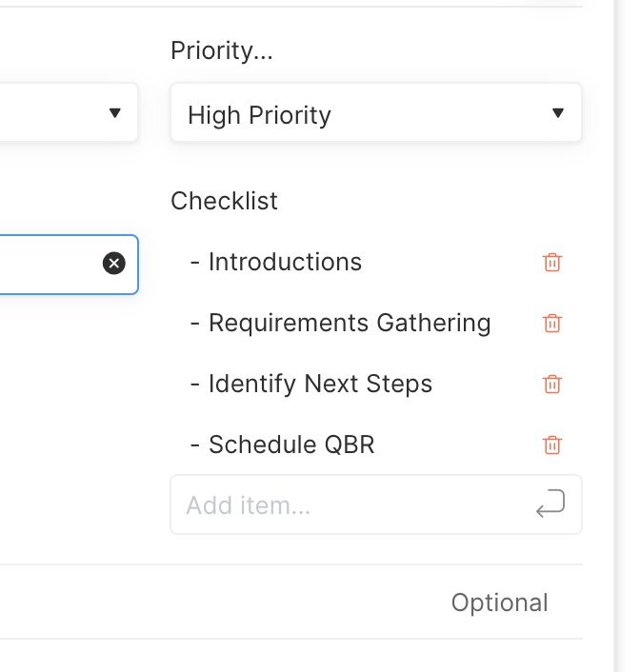Screen dimensions: 640x672
Task: Clear the focused field with the X icon
Action: (x=114, y=263)
